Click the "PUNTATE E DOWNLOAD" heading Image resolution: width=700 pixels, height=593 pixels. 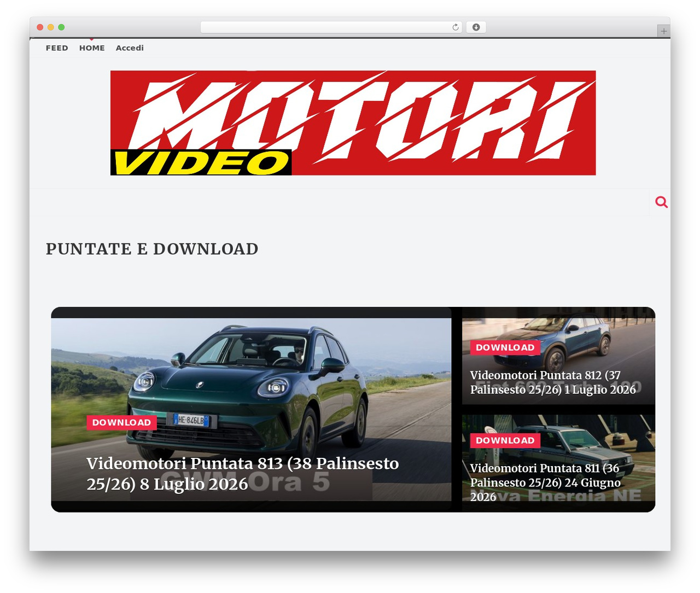(x=152, y=249)
